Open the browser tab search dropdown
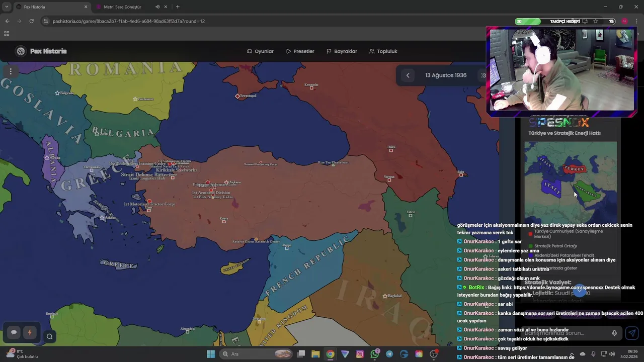Screen dimensions: 644x362 tap(7, 7)
